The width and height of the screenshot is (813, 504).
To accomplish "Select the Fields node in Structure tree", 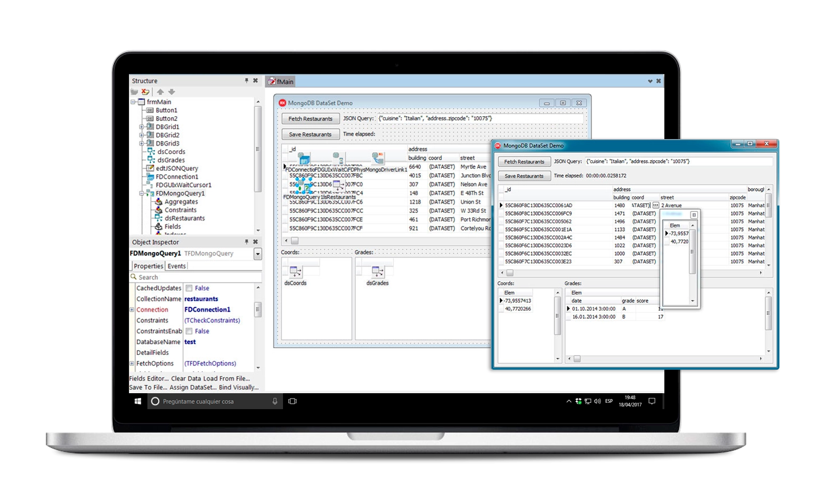I will click(x=173, y=226).
